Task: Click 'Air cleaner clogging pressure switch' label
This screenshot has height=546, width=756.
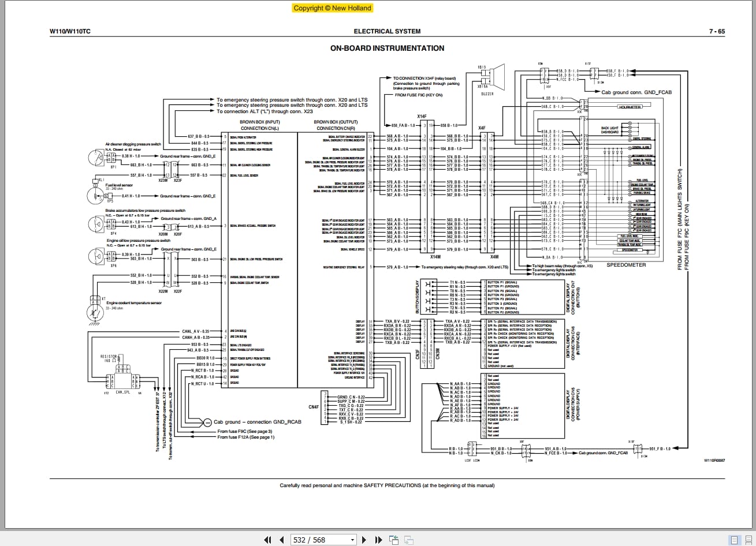Action: coord(133,144)
